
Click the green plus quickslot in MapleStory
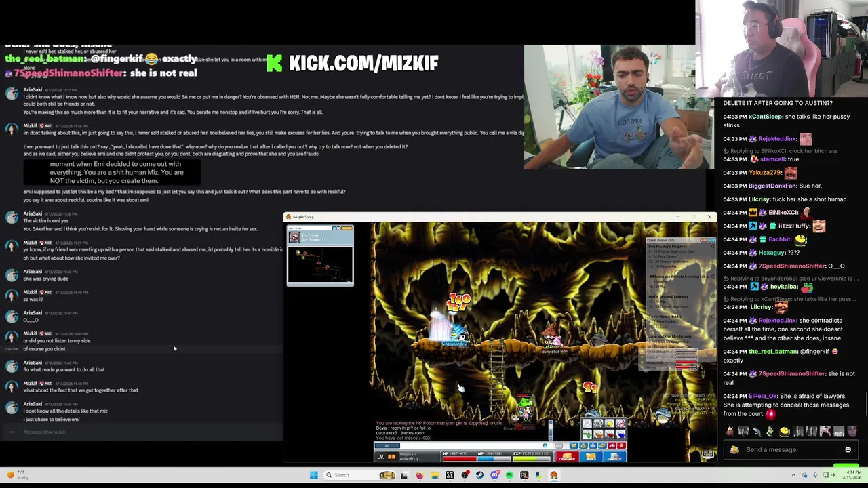[587, 434]
